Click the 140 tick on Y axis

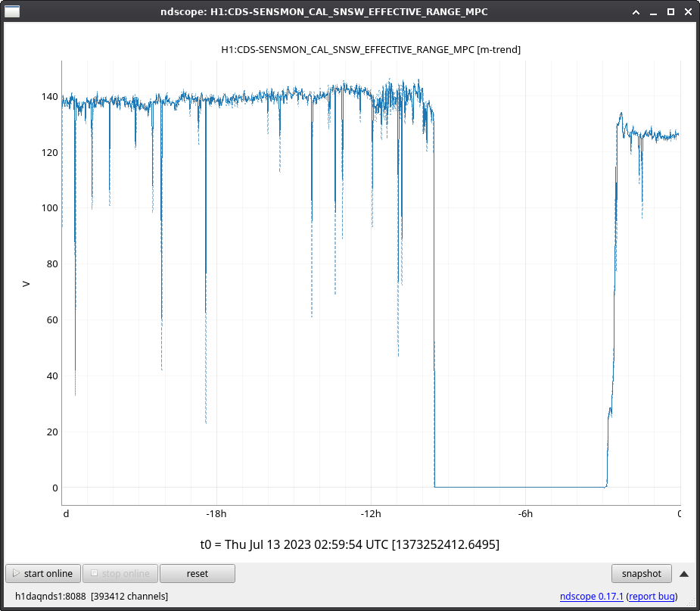49,97
